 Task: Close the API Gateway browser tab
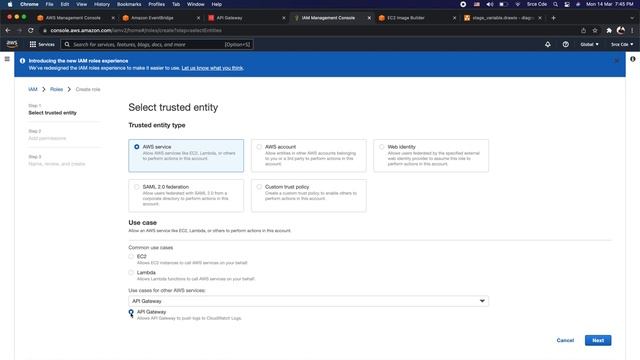coord(284,18)
